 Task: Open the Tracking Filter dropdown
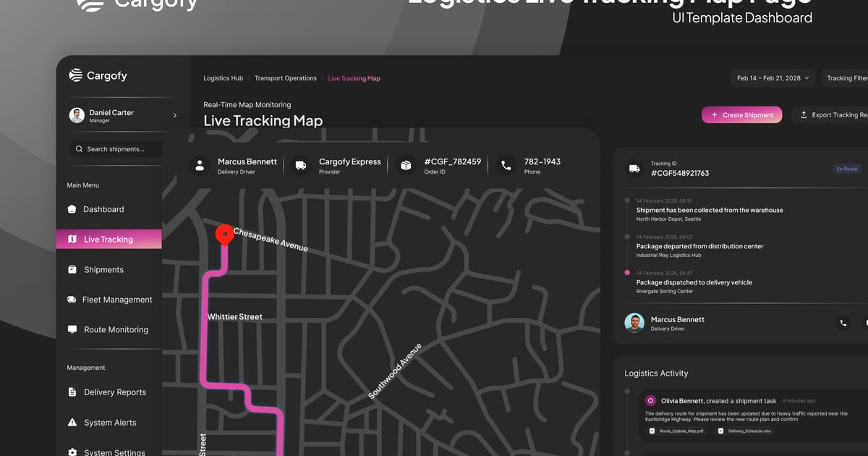pyautogui.click(x=846, y=78)
